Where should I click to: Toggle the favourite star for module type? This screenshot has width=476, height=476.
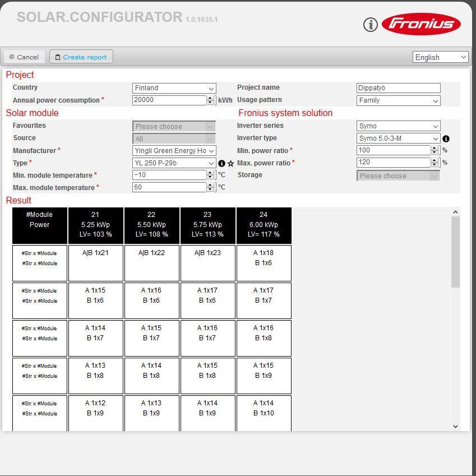pos(231,164)
